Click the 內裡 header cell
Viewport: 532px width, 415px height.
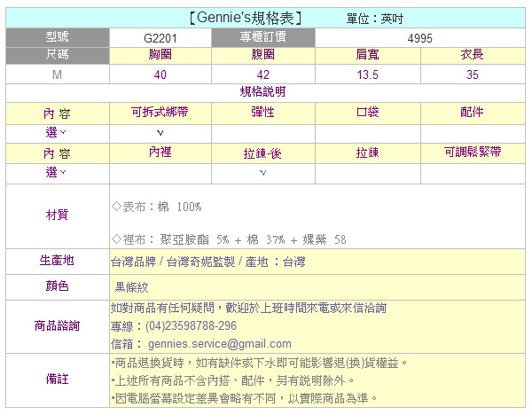(160, 153)
